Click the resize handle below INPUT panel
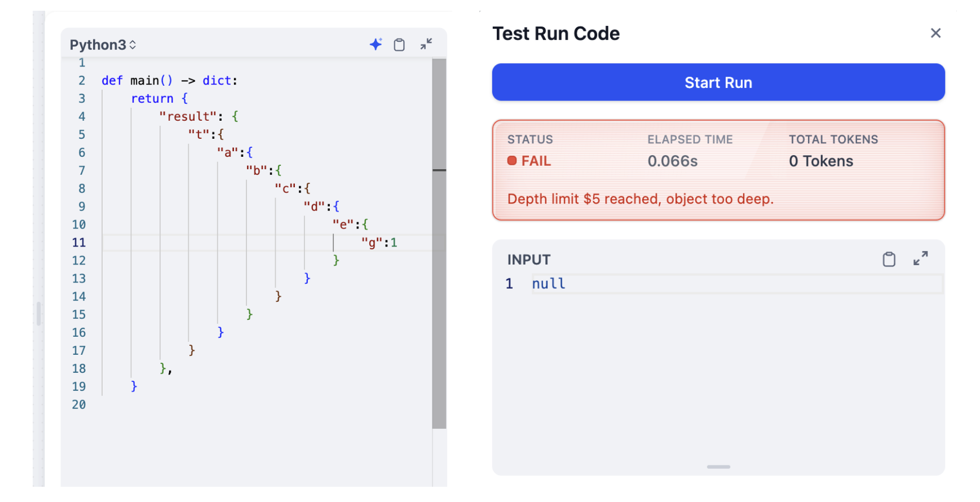Screen dimensions: 980x502 pos(718,466)
